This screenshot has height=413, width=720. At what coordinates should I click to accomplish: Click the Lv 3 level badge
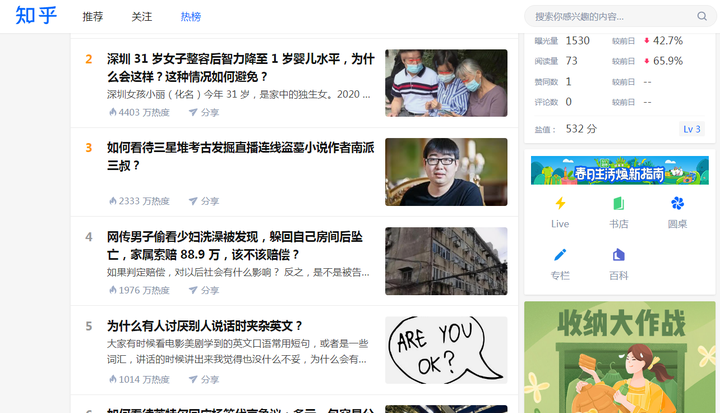(x=692, y=129)
